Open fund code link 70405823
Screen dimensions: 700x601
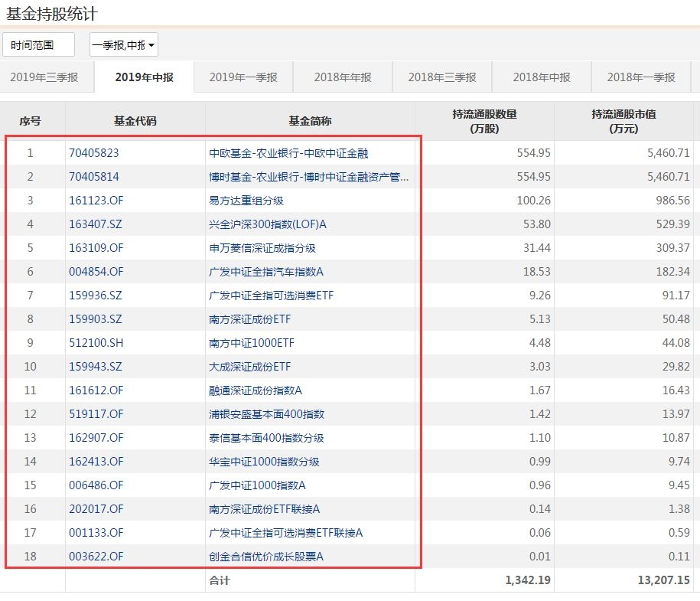click(93, 153)
